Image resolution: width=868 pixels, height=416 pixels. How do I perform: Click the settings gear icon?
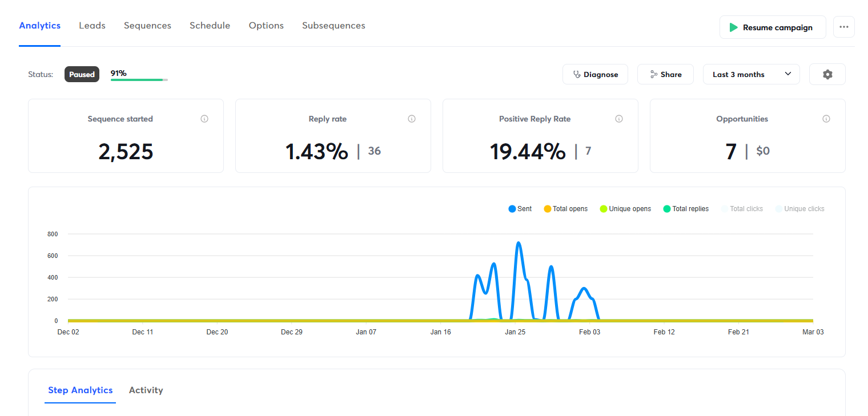(x=827, y=74)
